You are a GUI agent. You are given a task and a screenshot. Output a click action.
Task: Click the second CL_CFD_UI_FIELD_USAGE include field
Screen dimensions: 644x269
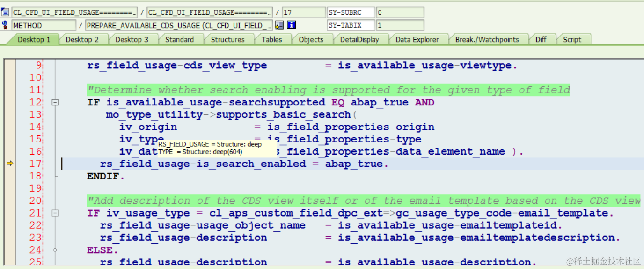pos(210,12)
